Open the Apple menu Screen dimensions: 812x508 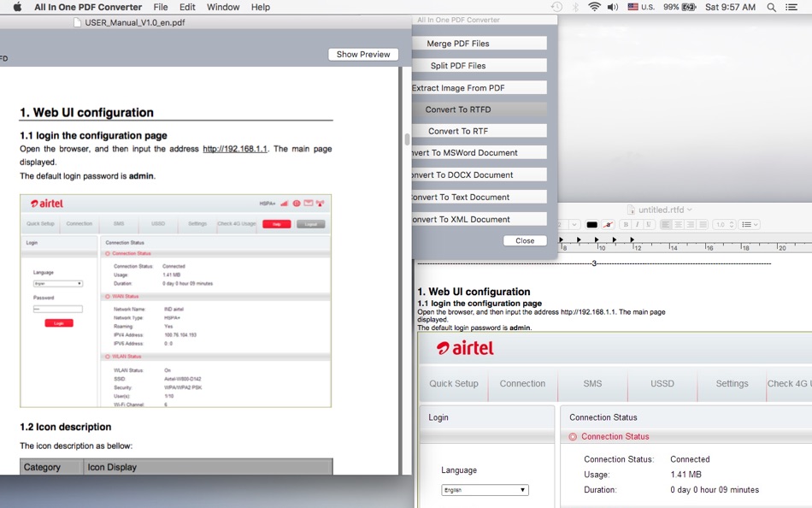(17, 7)
